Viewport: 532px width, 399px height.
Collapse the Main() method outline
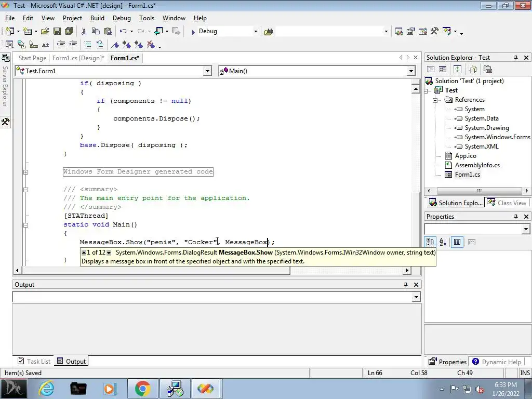pos(25,225)
